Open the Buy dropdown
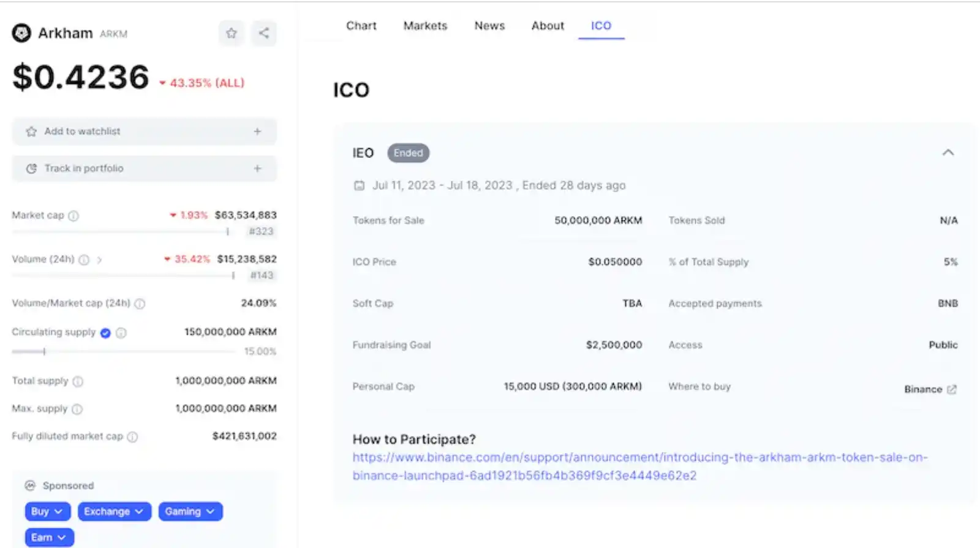The image size is (980, 548). 48,511
